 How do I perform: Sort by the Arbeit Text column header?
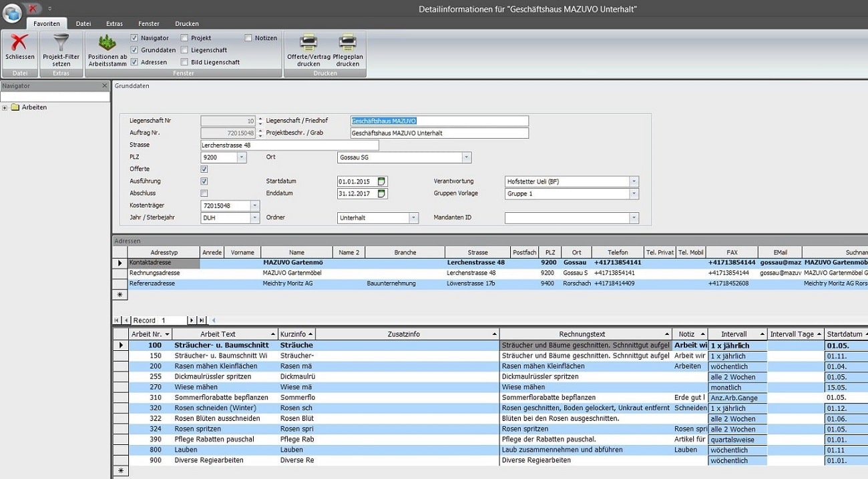224,334
